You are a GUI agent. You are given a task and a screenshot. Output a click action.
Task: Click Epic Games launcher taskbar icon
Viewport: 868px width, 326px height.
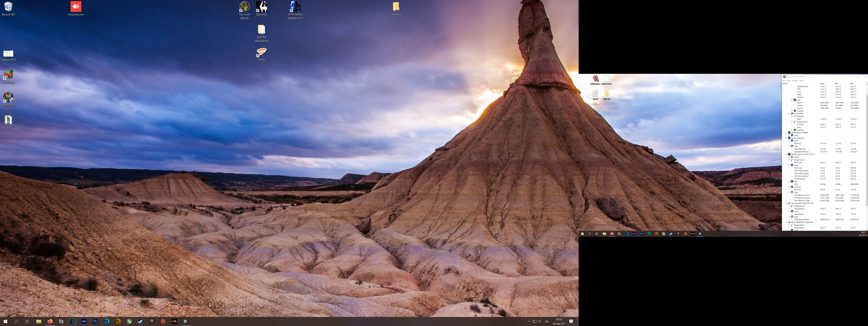152,321
